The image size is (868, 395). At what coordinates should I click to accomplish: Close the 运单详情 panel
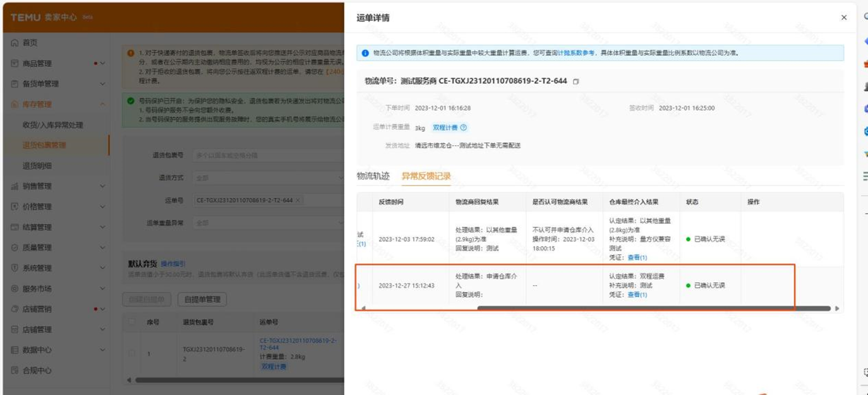(843, 18)
